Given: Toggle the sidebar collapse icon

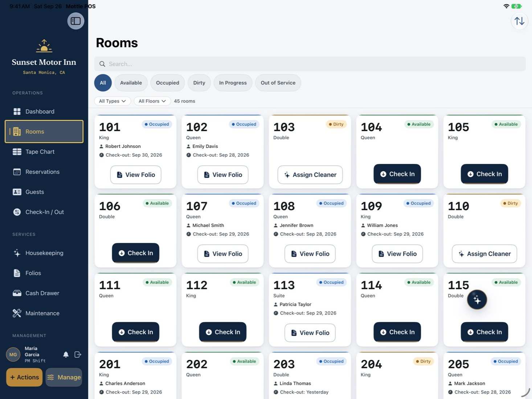Looking at the screenshot, I should [x=76, y=21].
